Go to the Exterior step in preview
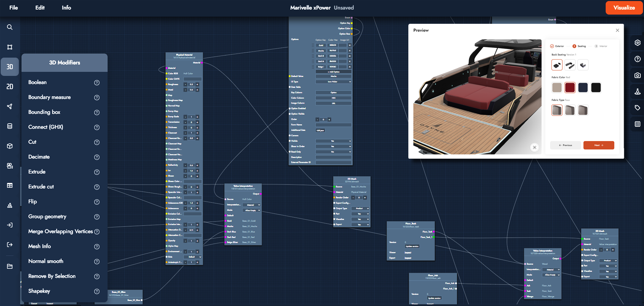Screen dimensions: 644x306 (x=557, y=46)
